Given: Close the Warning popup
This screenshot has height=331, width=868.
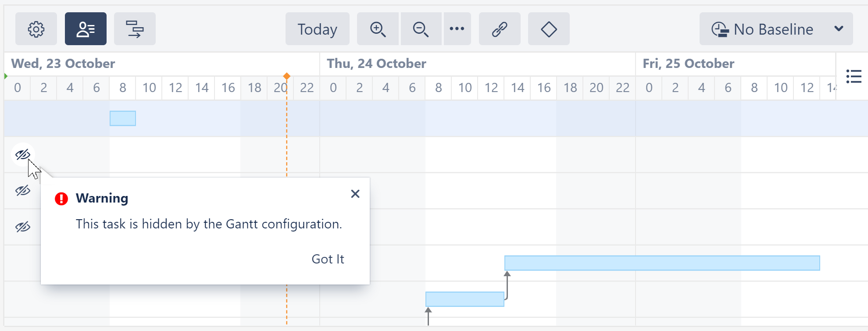Looking at the screenshot, I should click(x=355, y=194).
